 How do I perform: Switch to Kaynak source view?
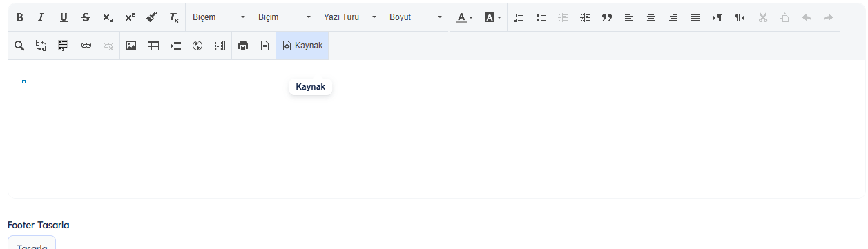(x=302, y=46)
